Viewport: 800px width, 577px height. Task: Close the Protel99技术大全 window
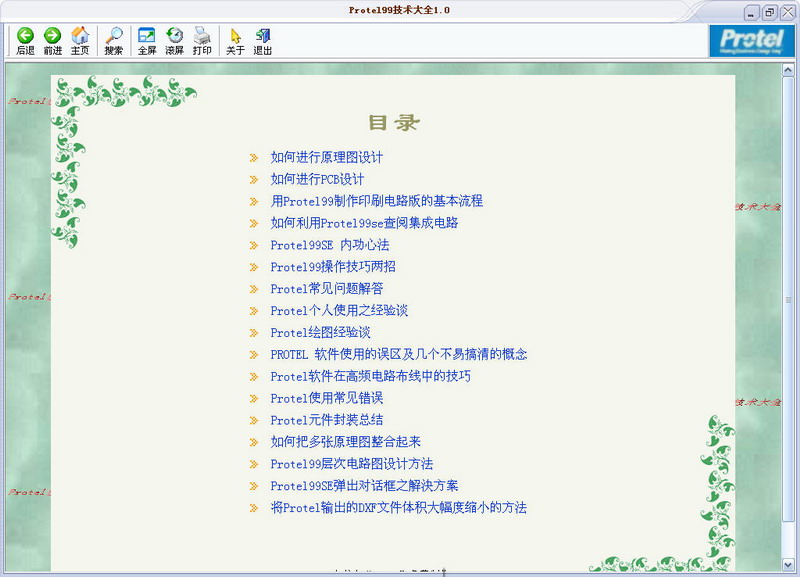click(x=788, y=13)
